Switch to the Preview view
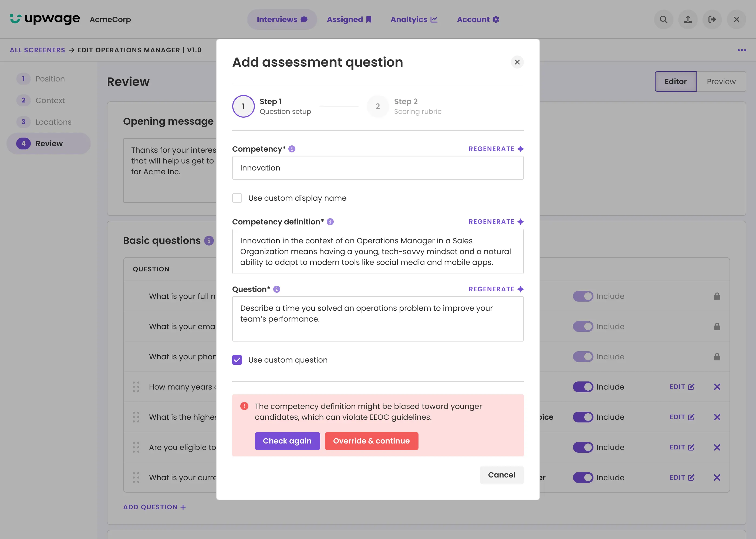The height and width of the screenshot is (539, 756). pyautogui.click(x=721, y=82)
